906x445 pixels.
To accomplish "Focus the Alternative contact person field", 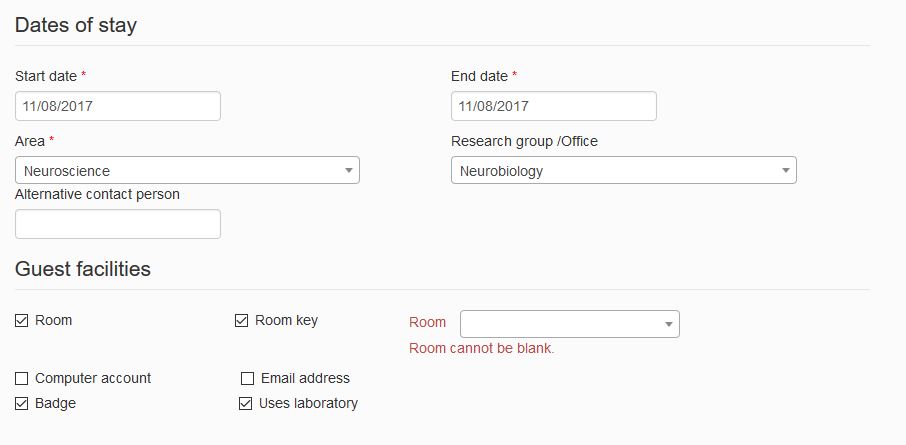I will 118,224.
